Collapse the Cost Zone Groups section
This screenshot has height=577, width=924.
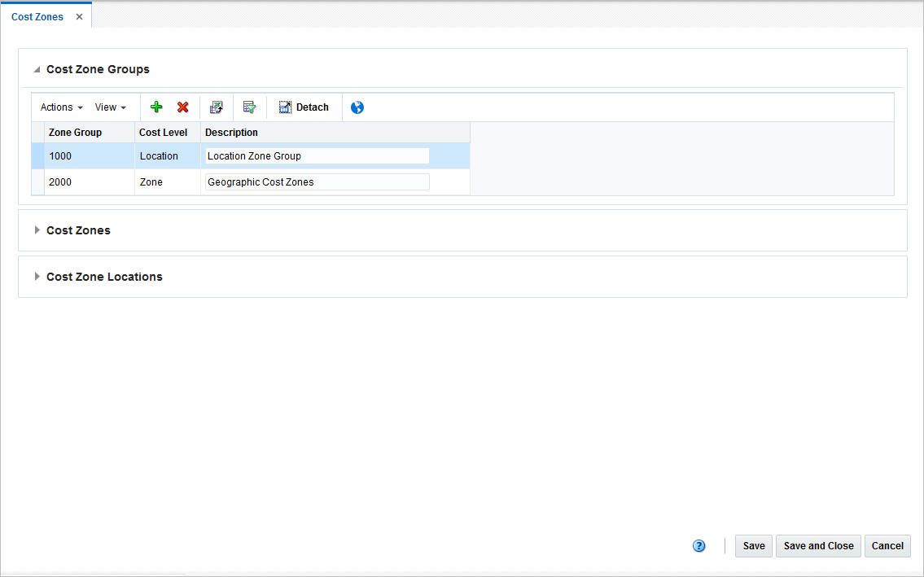click(37, 69)
